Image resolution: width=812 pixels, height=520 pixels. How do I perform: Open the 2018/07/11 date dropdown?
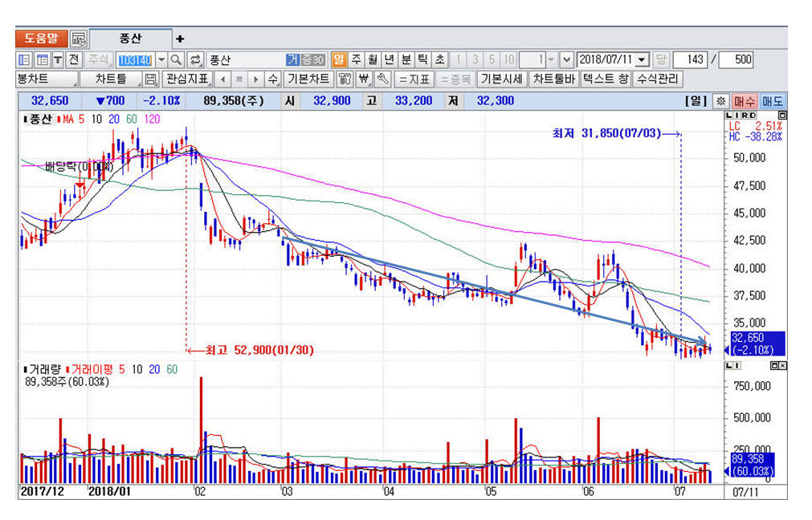click(x=641, y=60)
